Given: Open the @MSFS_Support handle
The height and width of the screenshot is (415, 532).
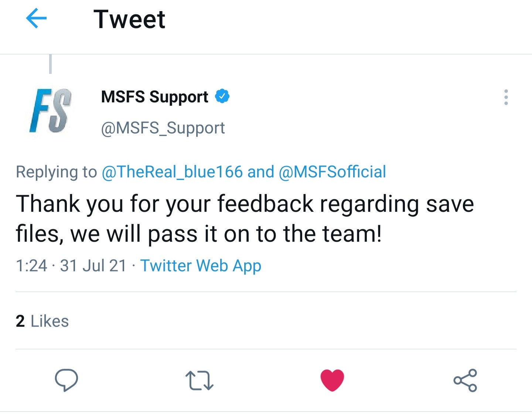Looking at the screenshot, I should pos(163,128).
